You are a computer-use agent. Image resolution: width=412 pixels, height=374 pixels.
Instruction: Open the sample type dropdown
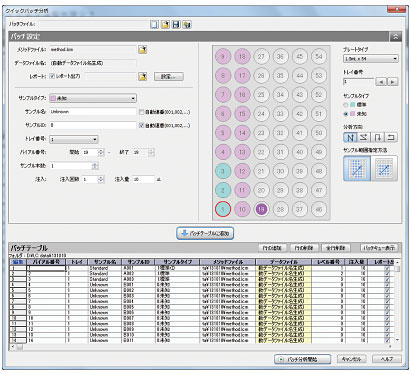93,98
